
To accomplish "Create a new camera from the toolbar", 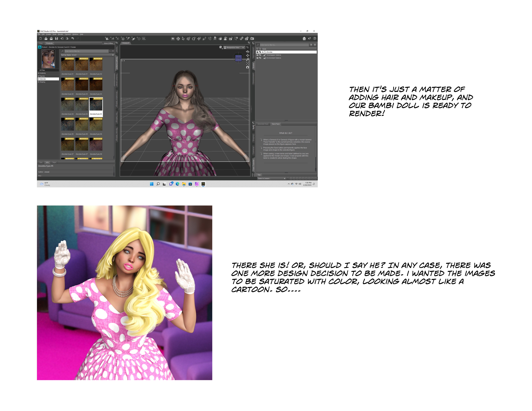I will (107, 38).
